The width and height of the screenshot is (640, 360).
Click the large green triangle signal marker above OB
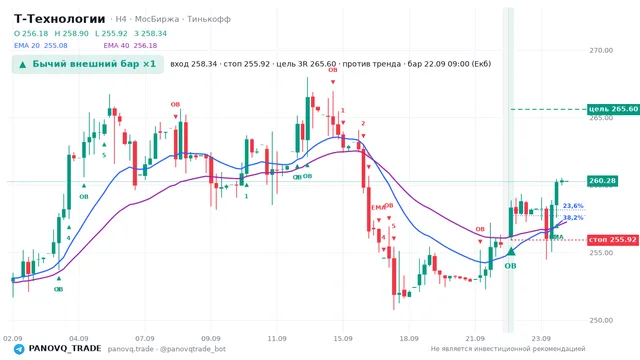coord(511,251)
